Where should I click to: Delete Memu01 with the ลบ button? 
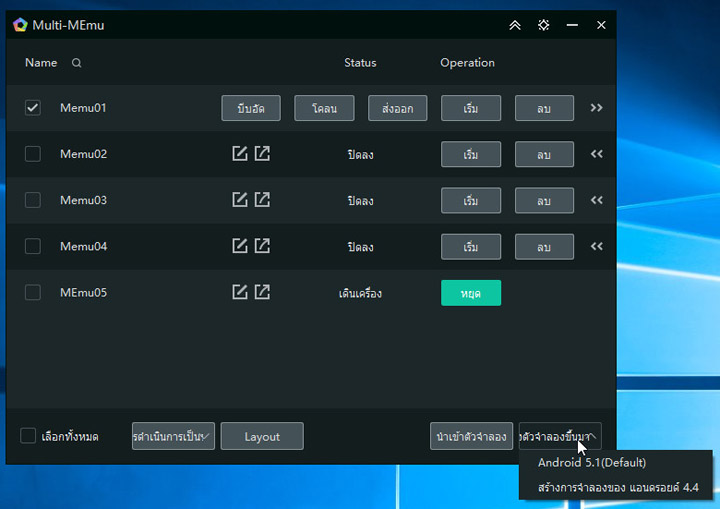click(544, 108)
